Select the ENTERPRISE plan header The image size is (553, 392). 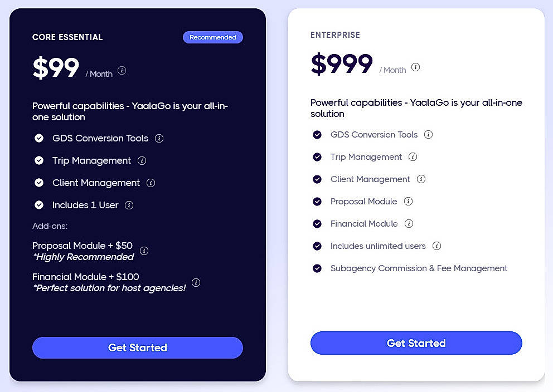[x=335, y=35]
